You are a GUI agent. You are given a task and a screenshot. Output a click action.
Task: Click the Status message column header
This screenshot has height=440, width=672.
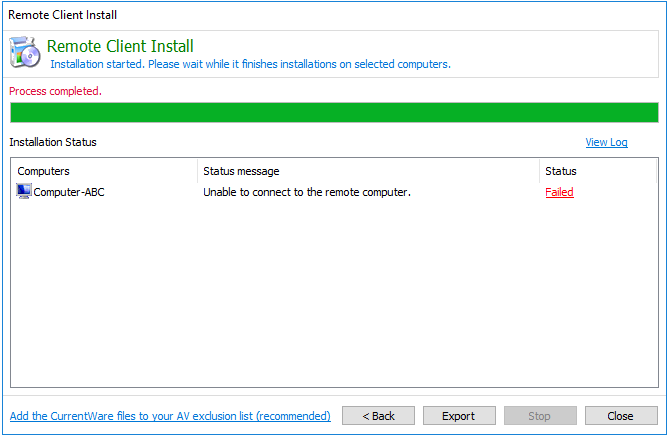(367, 171)
